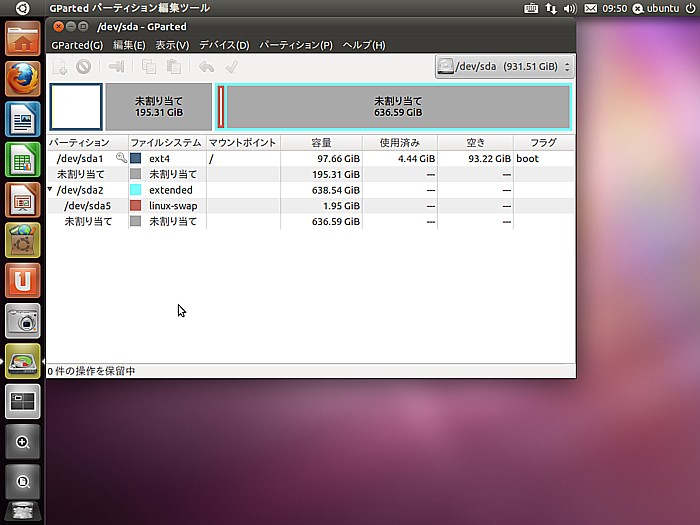This screenshot has width=700, height=525.
Task: Sort by 使用済み column header
Action: point(400,142)
